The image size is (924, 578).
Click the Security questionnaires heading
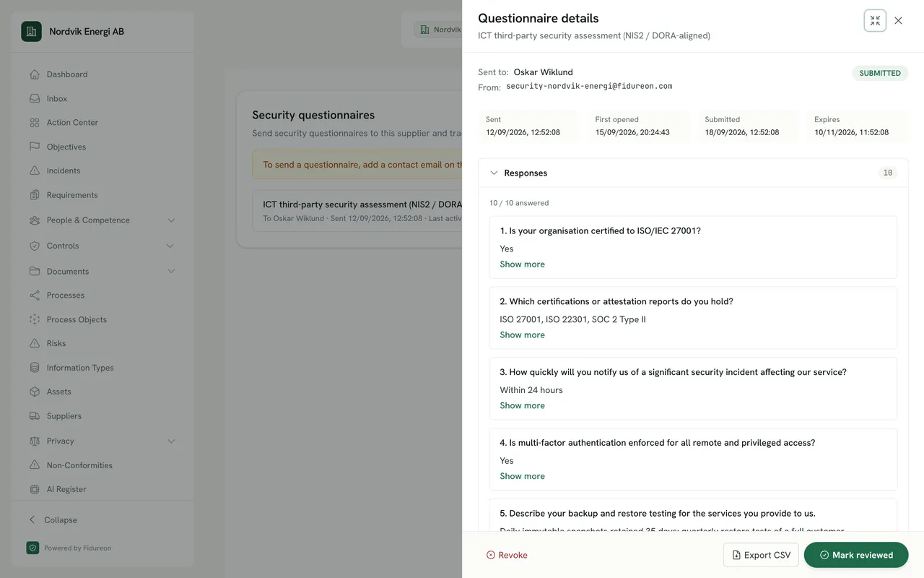[313, 115]
